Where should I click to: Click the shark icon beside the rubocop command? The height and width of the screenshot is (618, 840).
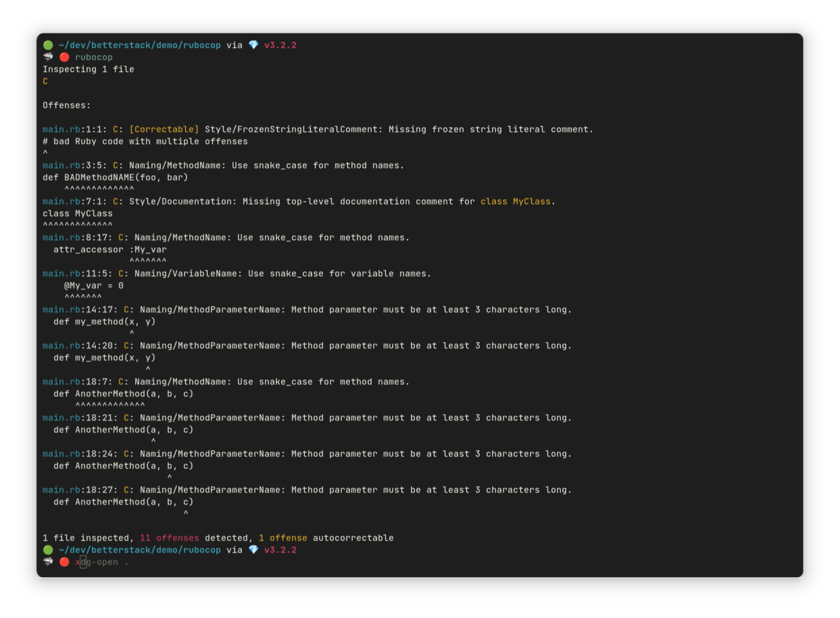pos(48,57)
